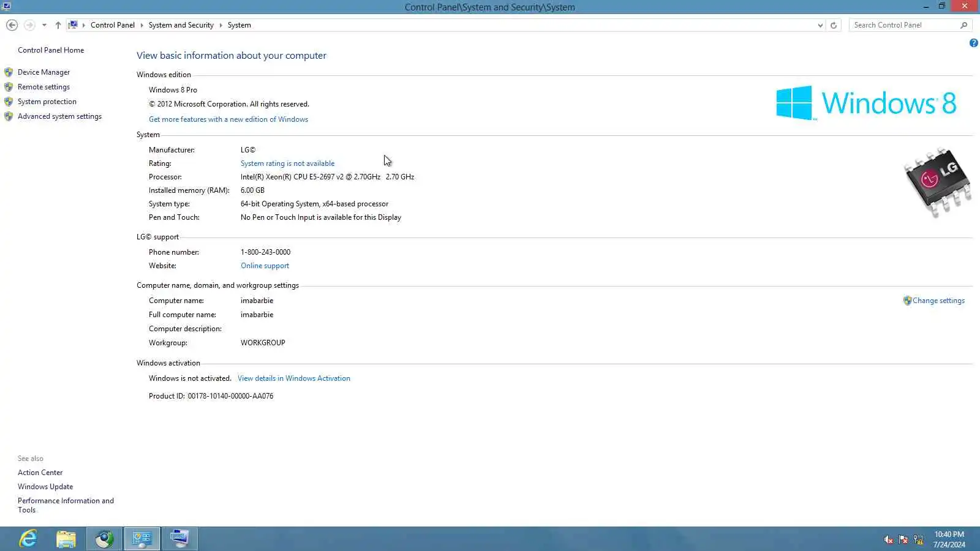The height and width of the screenshot is (551, 980).
Task: Open the globe application in the taskbar
Action: 104,539
